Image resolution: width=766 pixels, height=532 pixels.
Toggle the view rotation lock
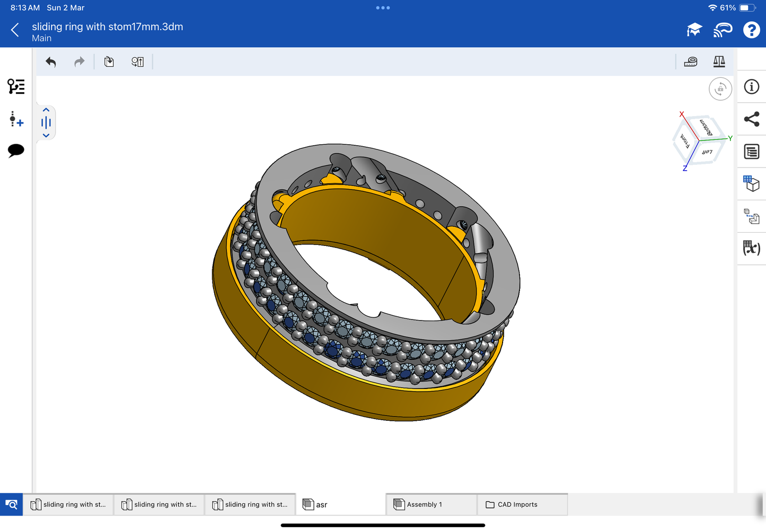(x=720, y=89)
